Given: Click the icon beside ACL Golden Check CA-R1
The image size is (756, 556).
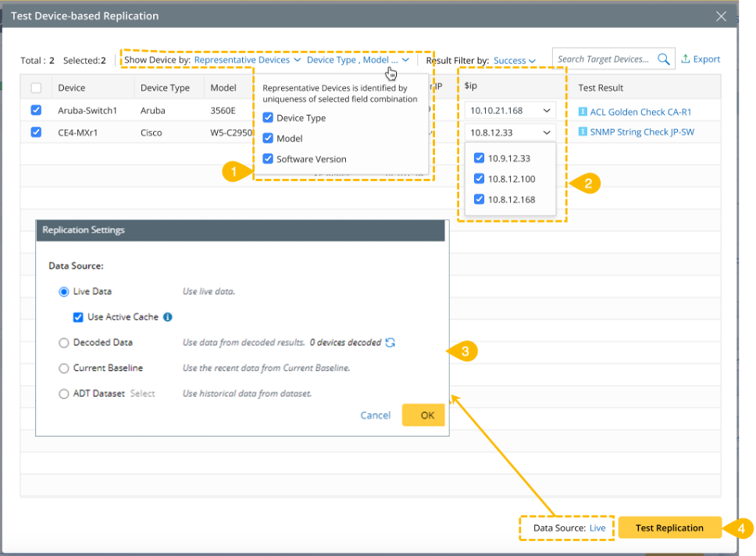Looking at the screenshot, I should (583, 112).
